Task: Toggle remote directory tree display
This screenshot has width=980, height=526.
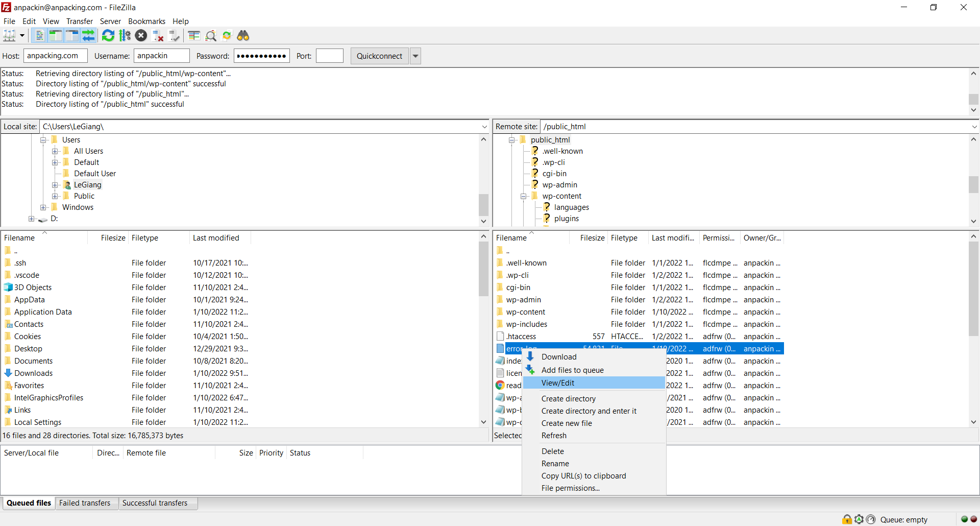Action: point(72,35)
